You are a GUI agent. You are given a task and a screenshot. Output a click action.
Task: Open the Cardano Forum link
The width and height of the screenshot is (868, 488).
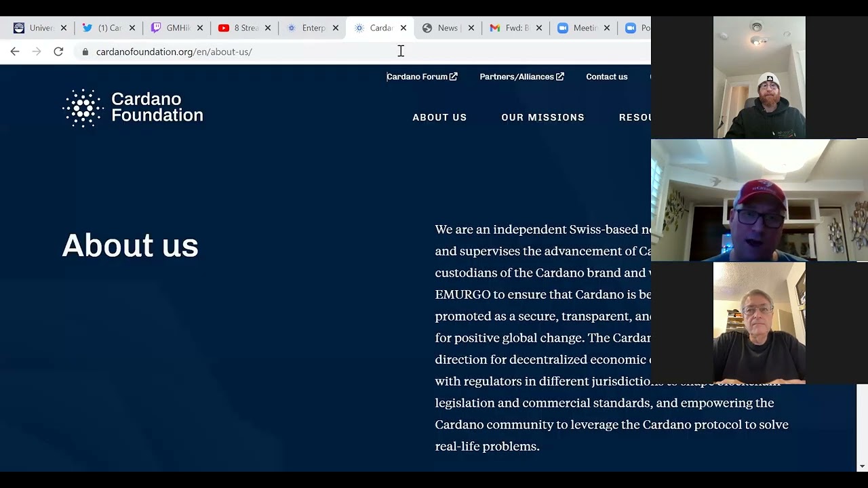pyautogui.click(x=422, y=77)
